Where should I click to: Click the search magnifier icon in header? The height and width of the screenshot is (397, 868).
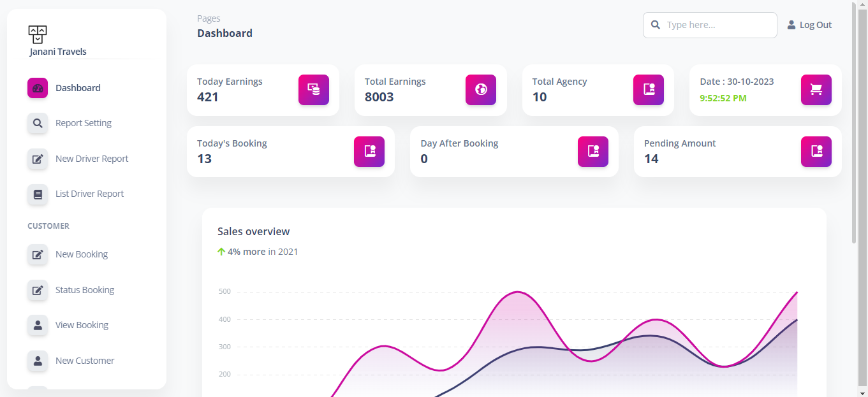point(655,25)
